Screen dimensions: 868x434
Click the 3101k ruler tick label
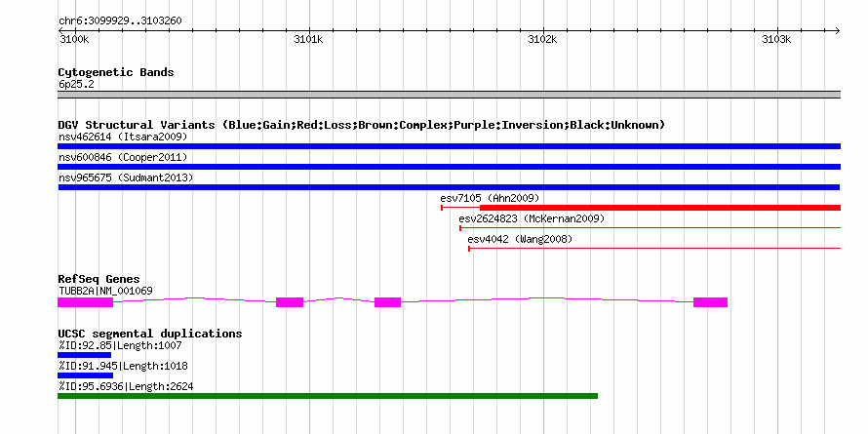[309, 39]
